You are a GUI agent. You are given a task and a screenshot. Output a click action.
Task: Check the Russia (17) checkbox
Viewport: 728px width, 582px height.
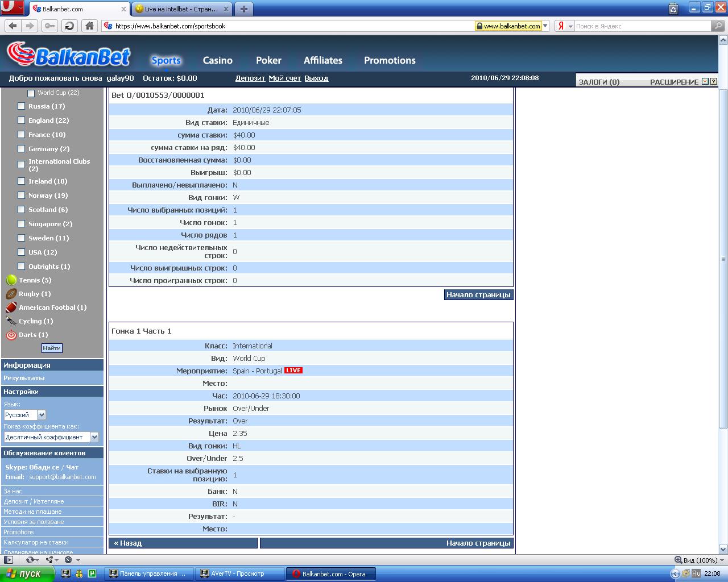tap(21, 106)
